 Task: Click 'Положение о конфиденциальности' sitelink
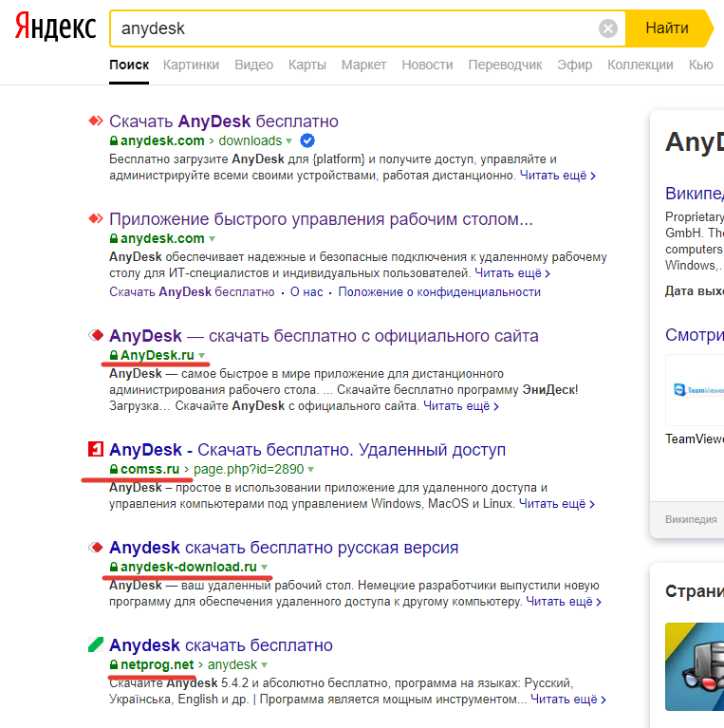pos(439,292)
